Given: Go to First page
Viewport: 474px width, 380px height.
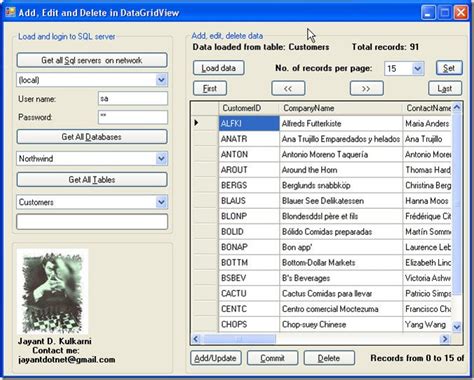Looking at the screenshot, I should pyautogui.click(x=210, y=89).
